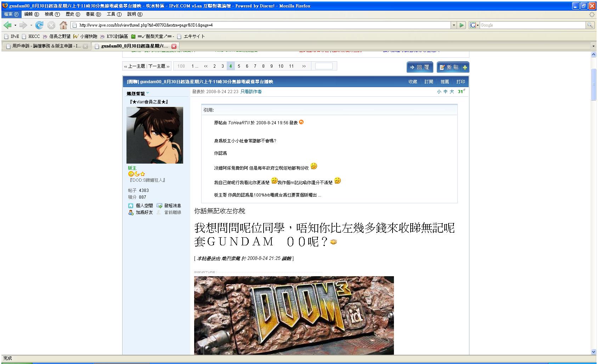
Task: Click the 收藏 link in thread header
Action: coord(413,82)
